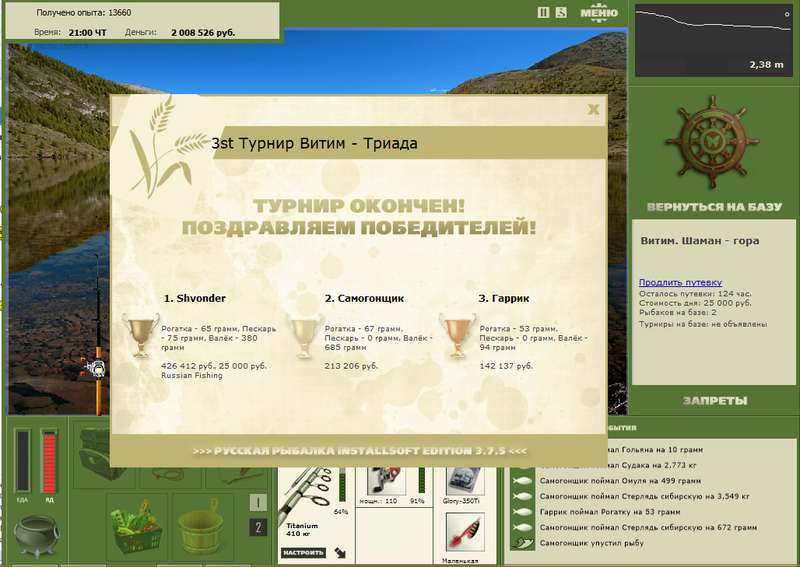
Task: Click the fish icon beside Омуля catch event
Action: click(522, 481)
